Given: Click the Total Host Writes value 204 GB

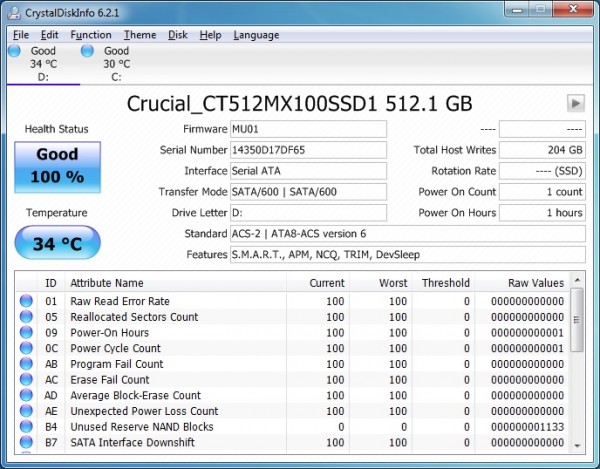Looking at the screenshot, I should (x=542, y=150).
